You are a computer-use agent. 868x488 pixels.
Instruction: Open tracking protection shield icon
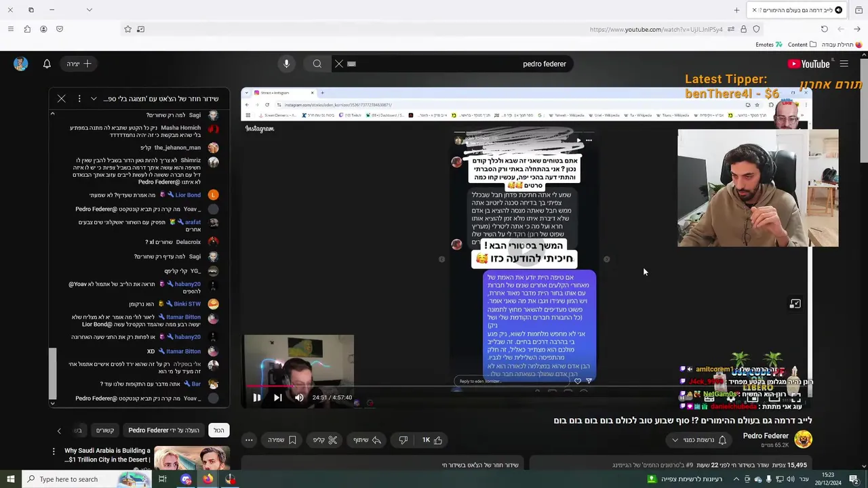click(757, 29)
